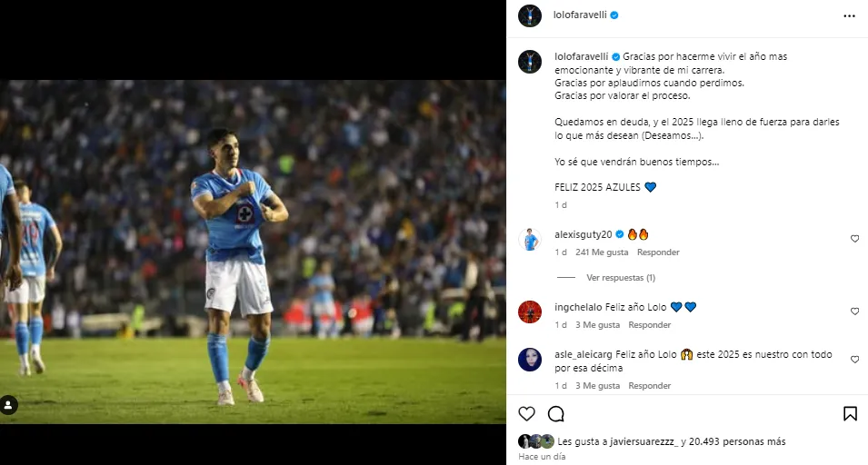868x465 pixels.
Task: Like alexisguty20's comment
Action: pos(854,239)
